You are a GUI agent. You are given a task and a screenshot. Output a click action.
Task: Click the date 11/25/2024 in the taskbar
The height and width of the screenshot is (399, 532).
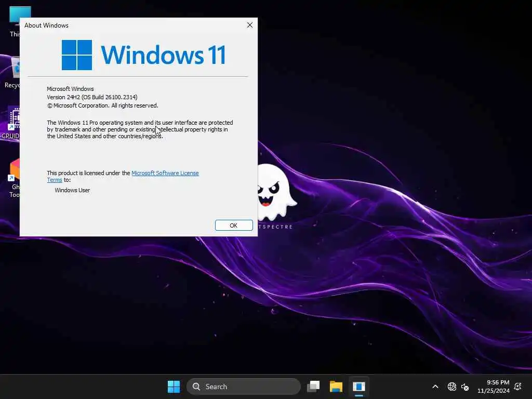494,391
